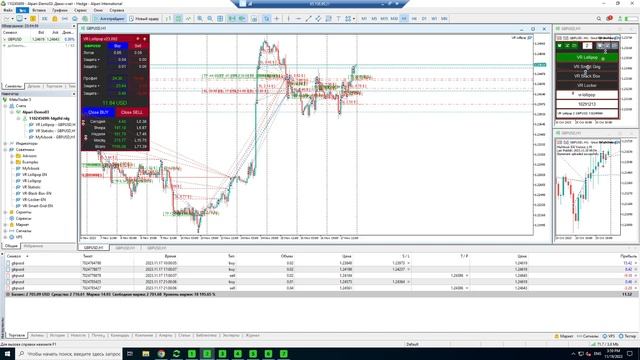Switch to Общие tab in Navigator
The image size is (640, 360).
coord(11,246)
